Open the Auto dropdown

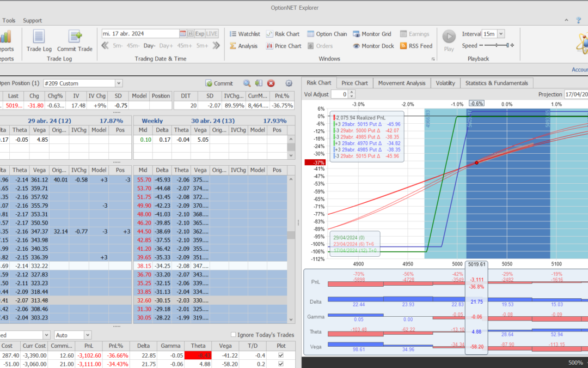[87, 335]
